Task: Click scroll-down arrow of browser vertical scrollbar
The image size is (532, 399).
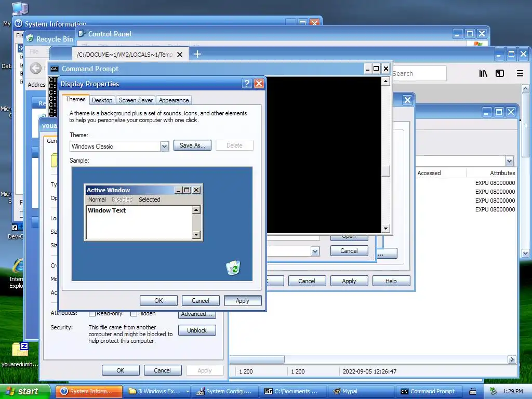Action: [525, 253]
